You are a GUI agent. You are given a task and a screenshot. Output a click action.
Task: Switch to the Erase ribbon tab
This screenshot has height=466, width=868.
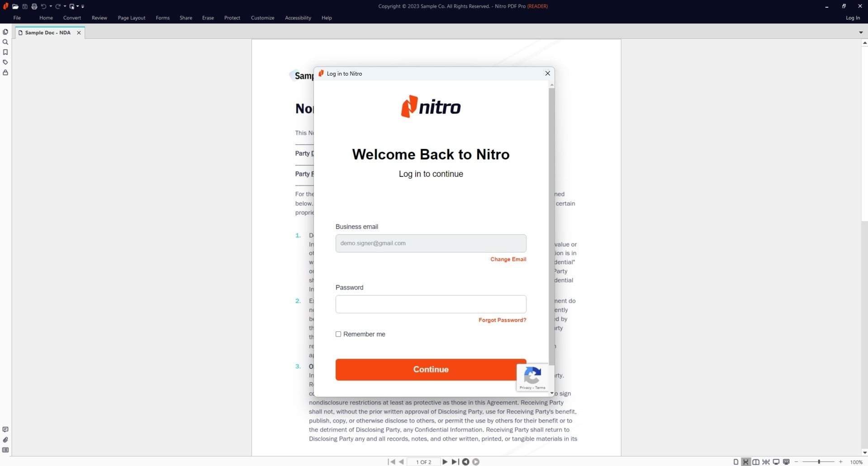pos(208,18)
